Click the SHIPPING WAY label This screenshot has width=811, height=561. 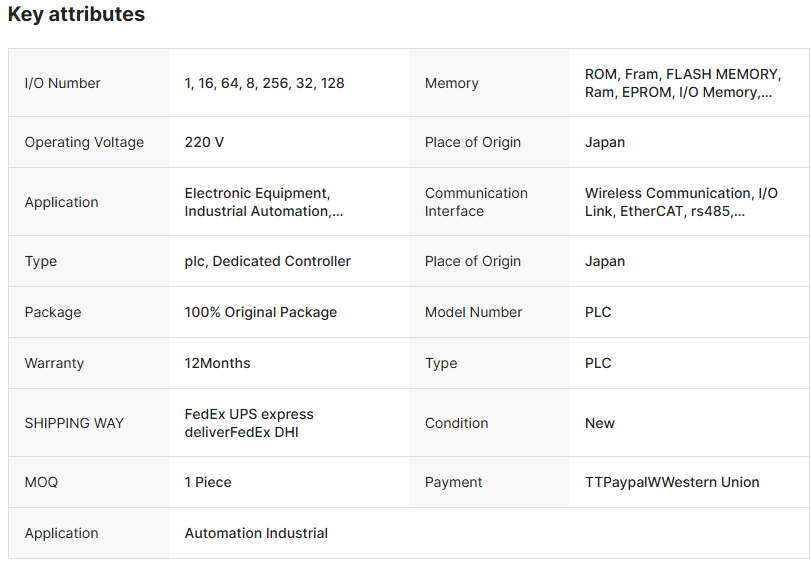coord(74,423)
